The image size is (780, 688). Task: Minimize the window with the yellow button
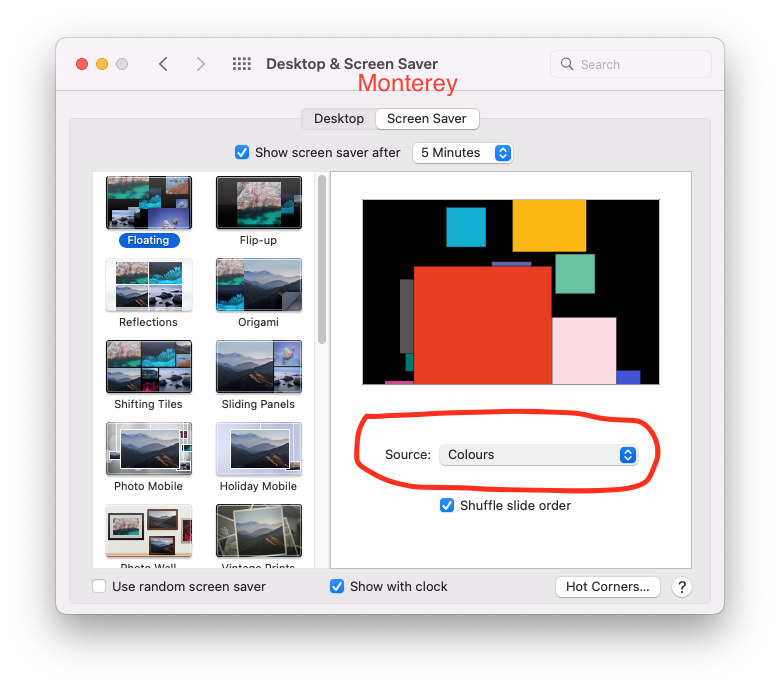(102, 64)
